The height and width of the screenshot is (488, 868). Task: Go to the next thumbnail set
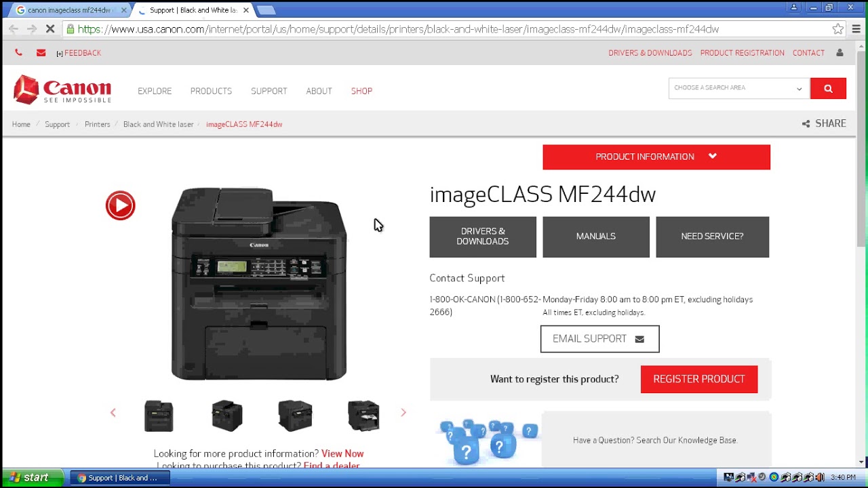point(403,412)
